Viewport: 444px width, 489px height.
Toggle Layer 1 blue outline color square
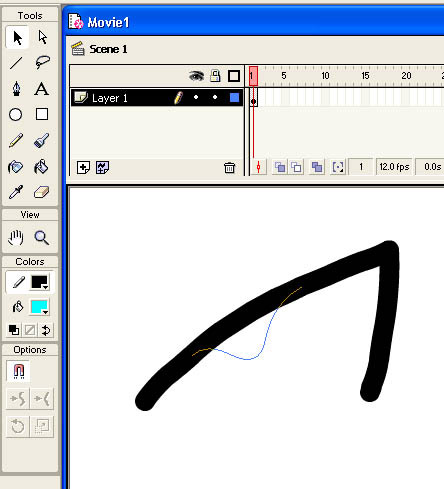[234, 97]
